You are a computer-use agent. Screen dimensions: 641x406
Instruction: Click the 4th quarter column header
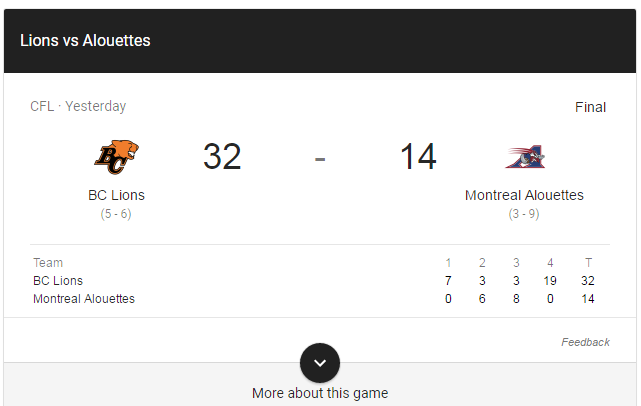(550, 262)
